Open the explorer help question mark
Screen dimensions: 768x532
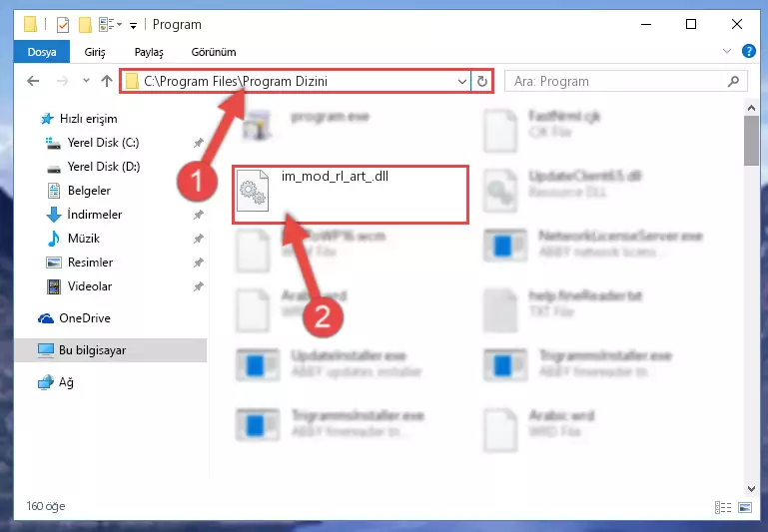click(x=748, y=51)
